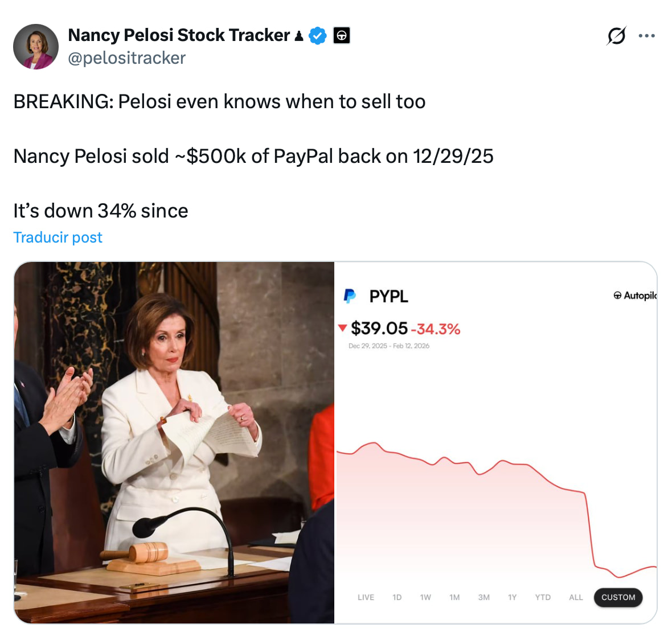Select the 1D chart range
672x640 pixels.
[397, 597]
